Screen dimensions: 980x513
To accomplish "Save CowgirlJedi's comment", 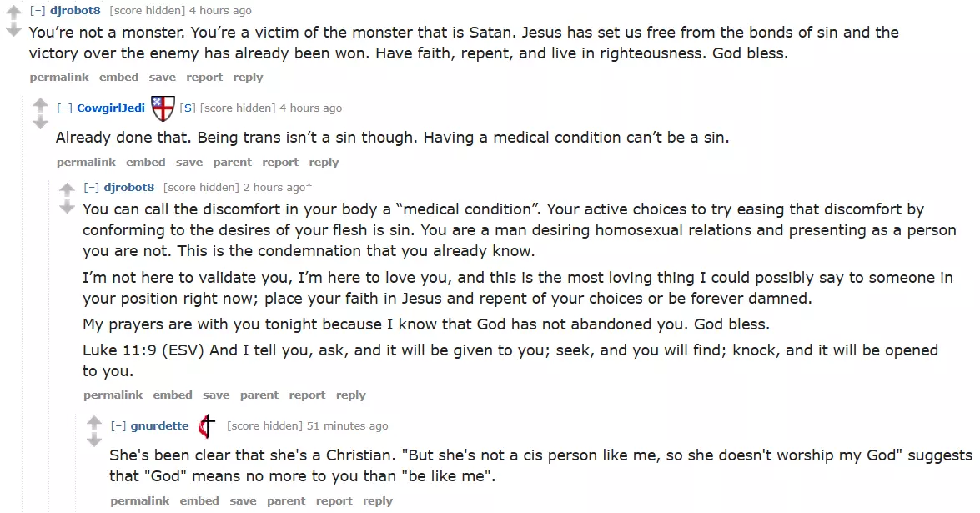I will pyautogui.click(x=189, y=163).
